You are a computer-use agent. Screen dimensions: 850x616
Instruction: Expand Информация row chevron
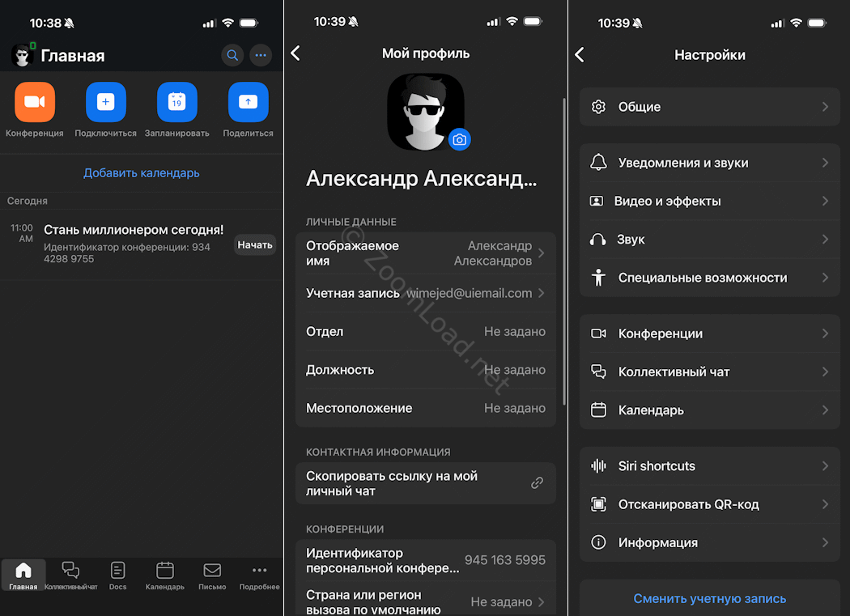(825, 542)
